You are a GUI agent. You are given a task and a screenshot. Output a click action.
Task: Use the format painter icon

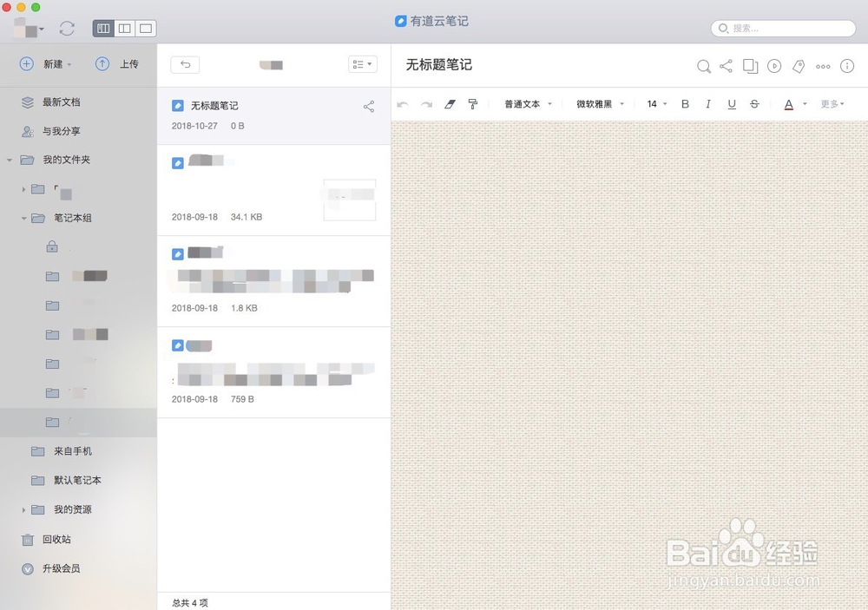click(472, 103)
